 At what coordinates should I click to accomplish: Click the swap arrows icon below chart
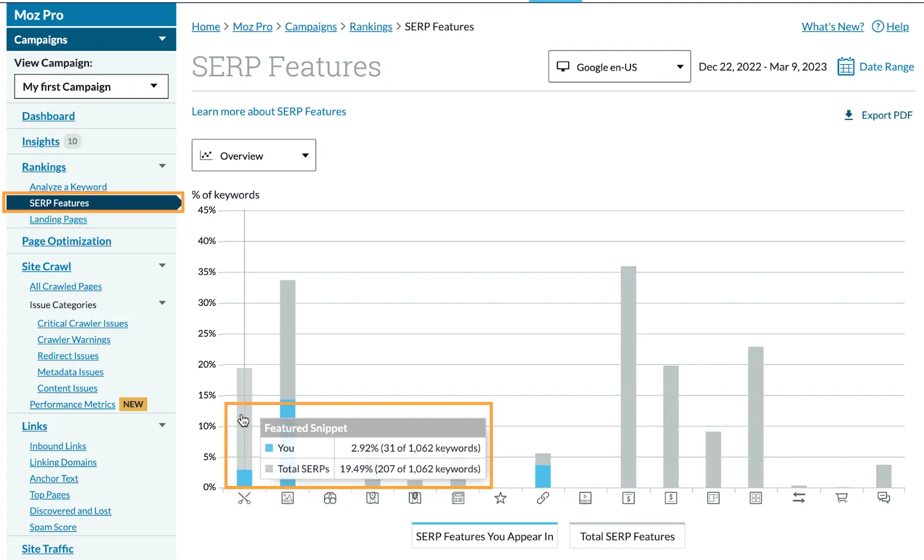point(799,498)
